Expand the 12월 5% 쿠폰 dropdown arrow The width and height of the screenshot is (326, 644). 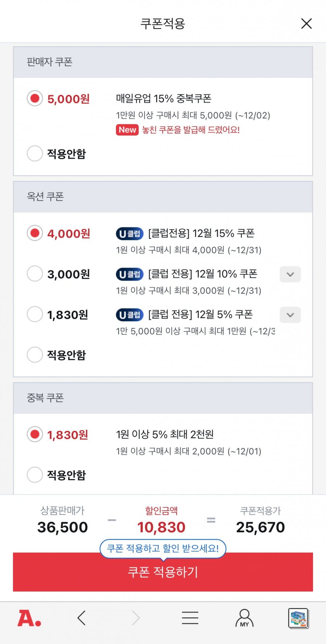pos(290,315)
